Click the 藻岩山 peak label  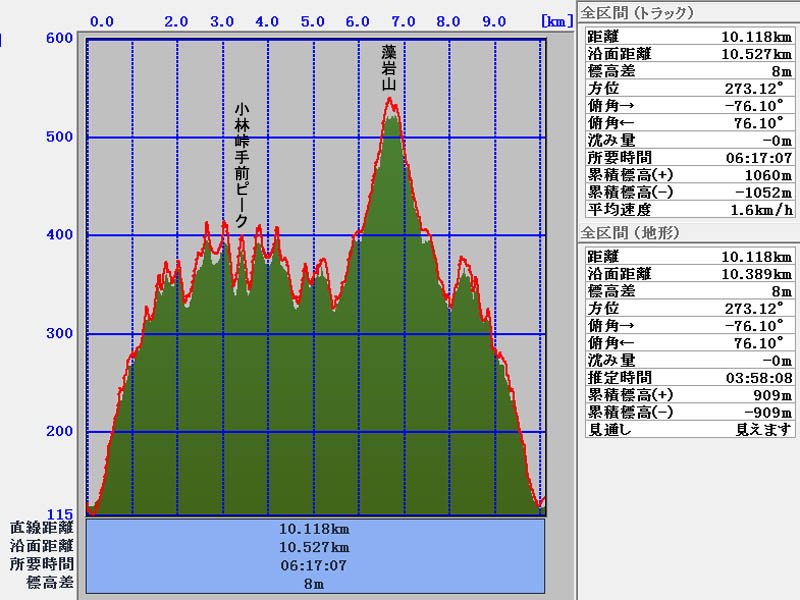[390, 68]
